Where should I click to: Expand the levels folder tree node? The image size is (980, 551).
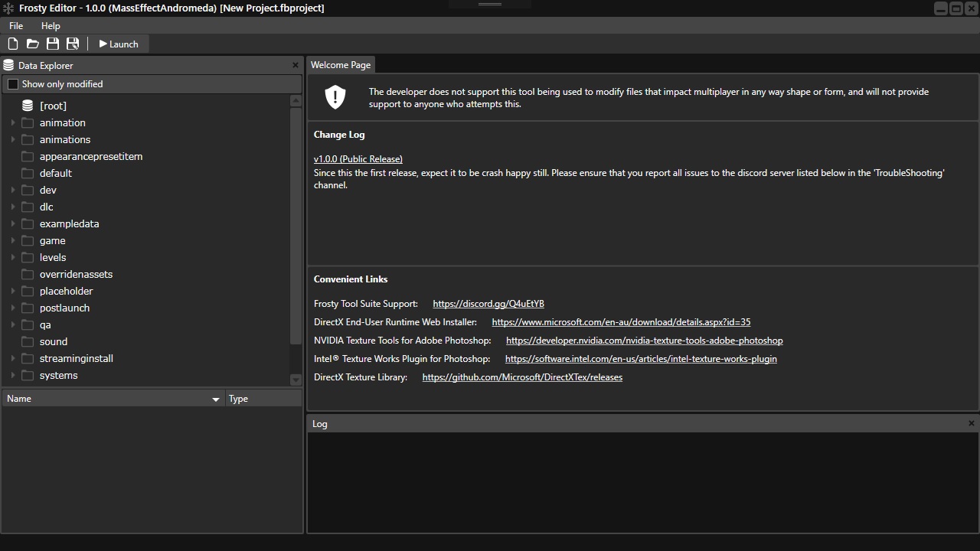[x=13, y=257]
